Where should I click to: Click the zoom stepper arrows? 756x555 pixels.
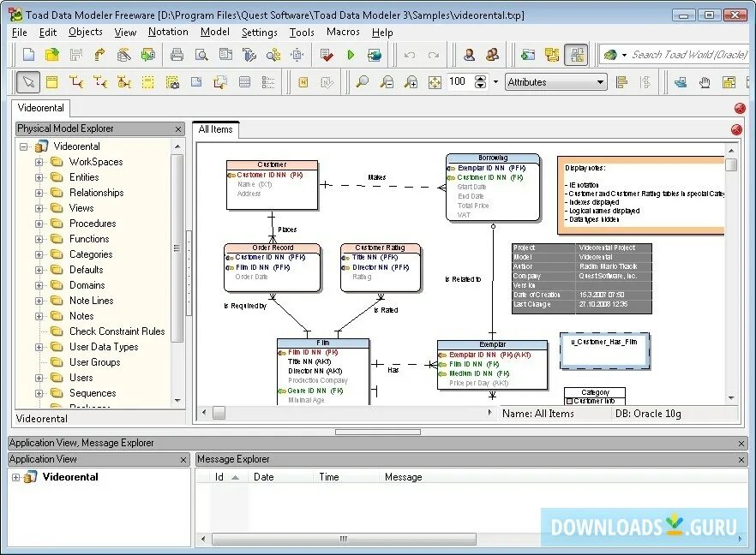point(481,82)
